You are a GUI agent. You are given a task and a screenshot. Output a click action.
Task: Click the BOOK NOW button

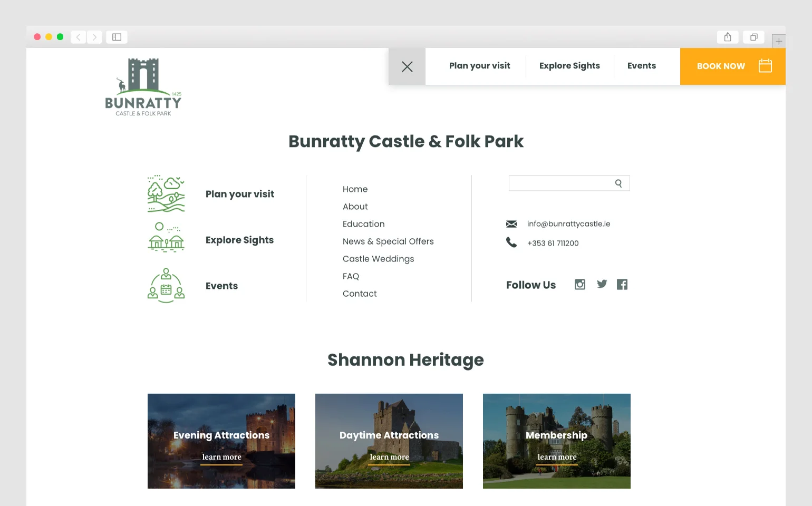point(733,66)
